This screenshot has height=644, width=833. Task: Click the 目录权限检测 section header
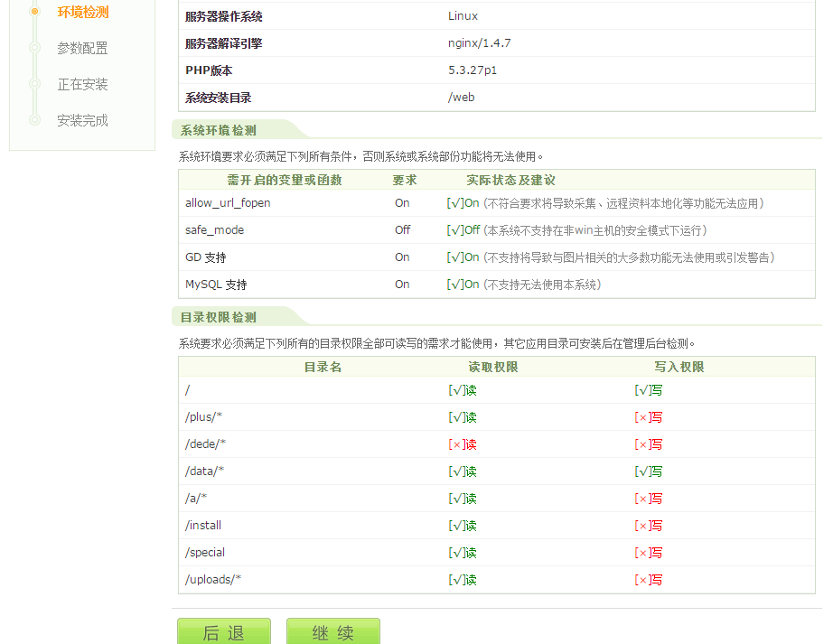click(x=218, y=317)
